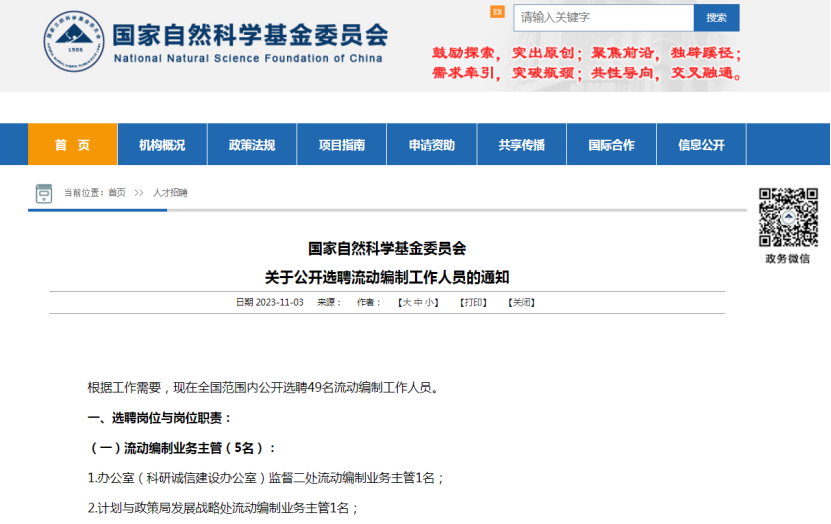Click the NSFC circular logo emblem

coord(73,42)
